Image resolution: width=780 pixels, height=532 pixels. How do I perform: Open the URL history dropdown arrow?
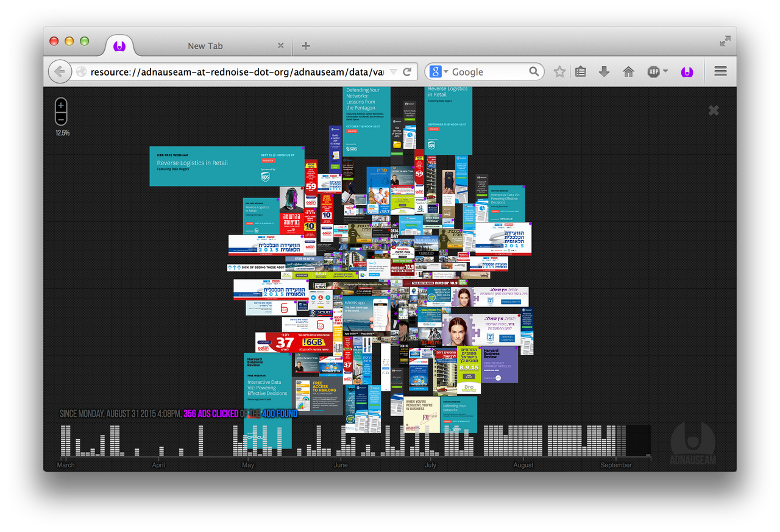393,72
